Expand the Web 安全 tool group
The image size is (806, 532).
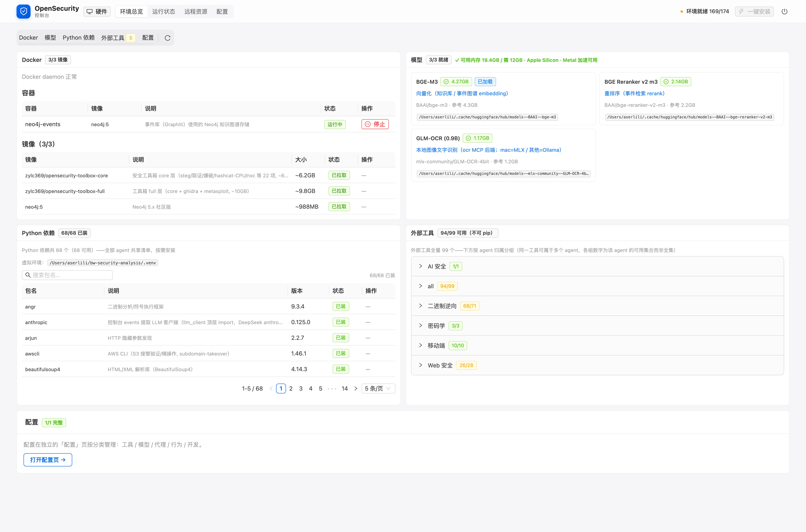[x=597, y=365]
